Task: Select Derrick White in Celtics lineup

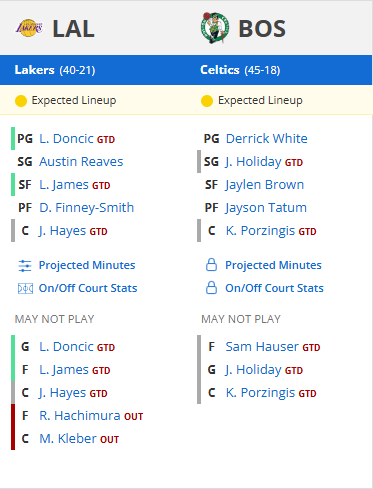Action: point(267,139)
